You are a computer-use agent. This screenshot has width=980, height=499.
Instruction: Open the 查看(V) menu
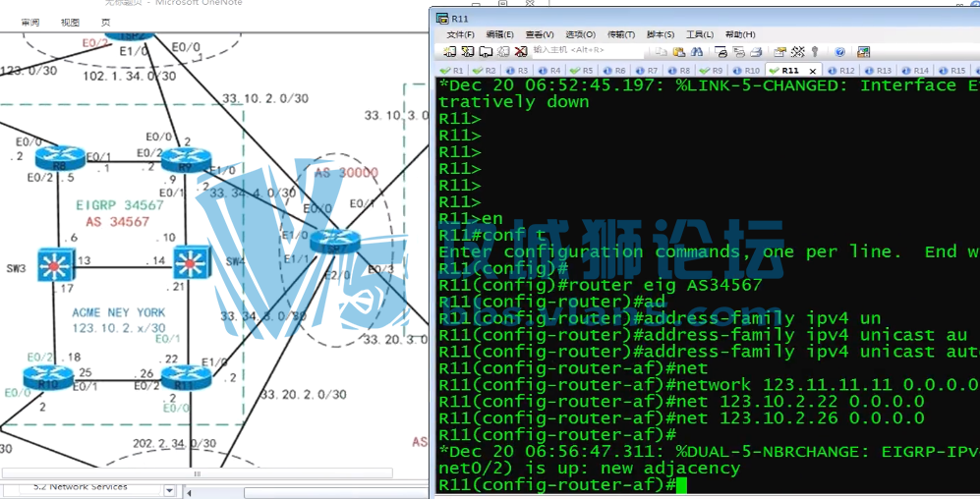[540, 34]
